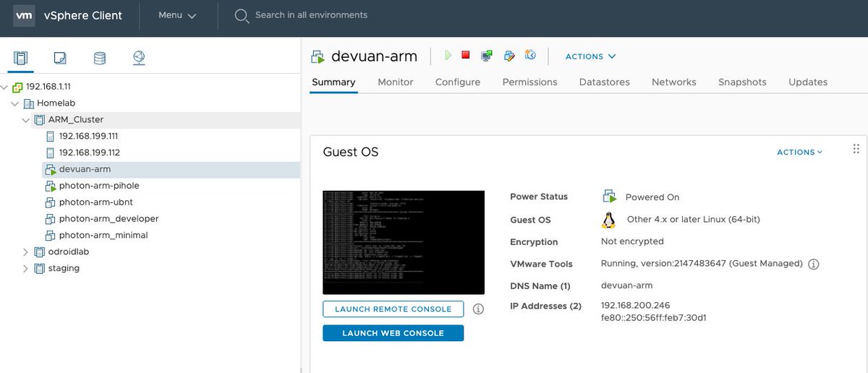Open the Guest OS card ACTIONS dropdown
This screenshot has height=373, width=868.
tap(799, 152)
